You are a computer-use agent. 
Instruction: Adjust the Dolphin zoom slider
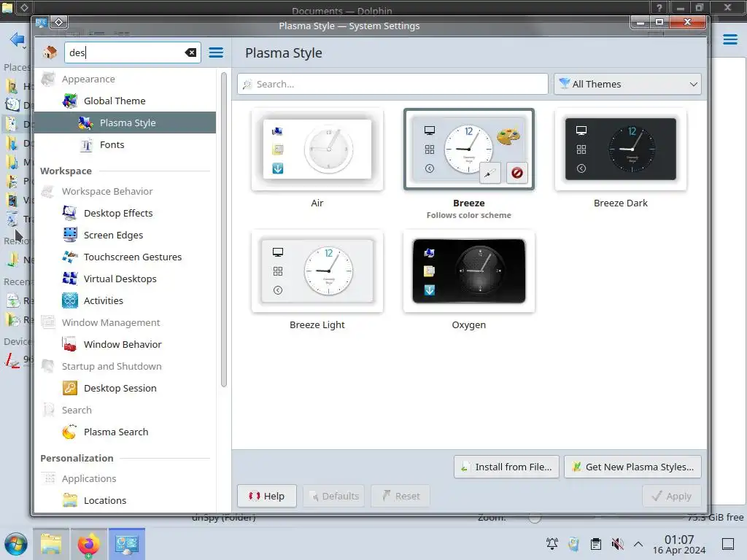[x=535, y=518]
